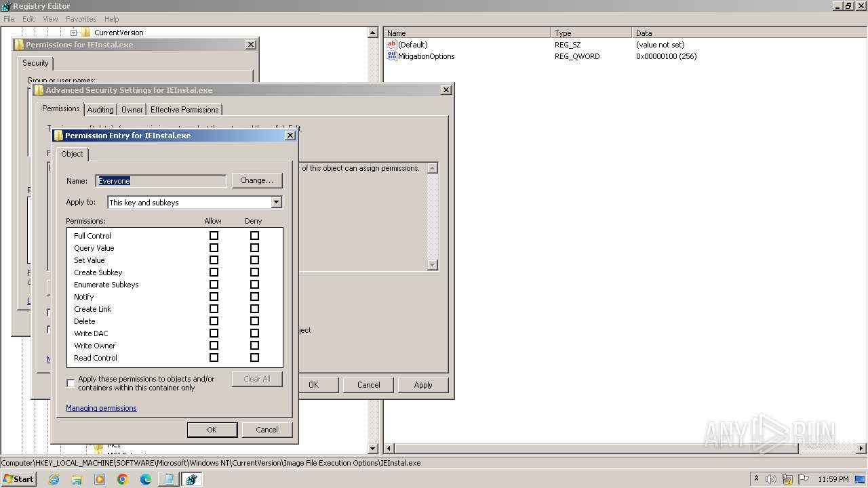
Task: Click OK in Advanced Security Settings
Action: (314, 385)
